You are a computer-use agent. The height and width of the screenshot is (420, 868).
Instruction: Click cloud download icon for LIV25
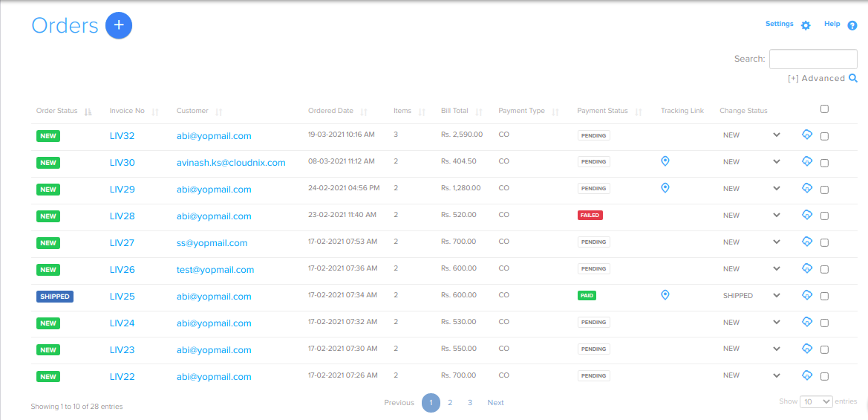(x=806, y=295)
